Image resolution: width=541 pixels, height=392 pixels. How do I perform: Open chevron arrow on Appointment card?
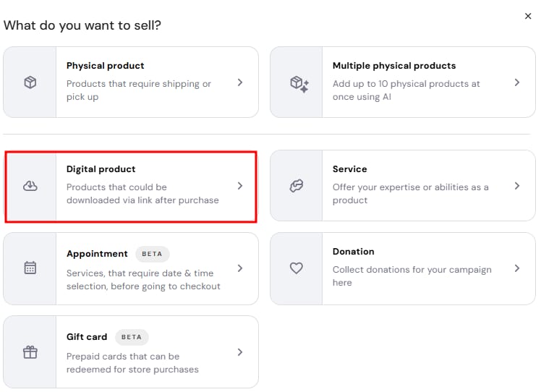click(240, 268)
